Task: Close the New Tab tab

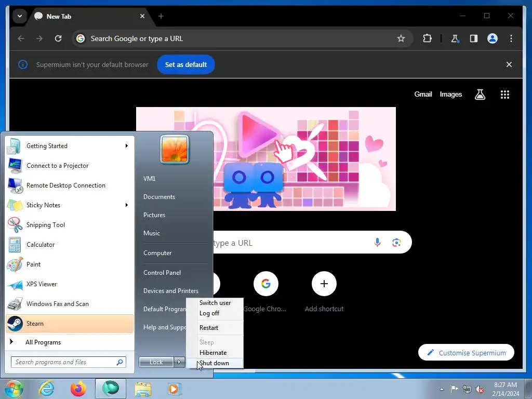Action: [x=142, y=16]
